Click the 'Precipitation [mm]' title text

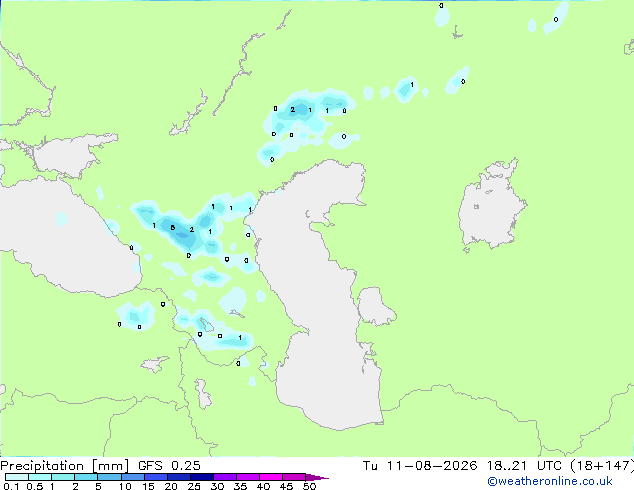tap(65, 466)
